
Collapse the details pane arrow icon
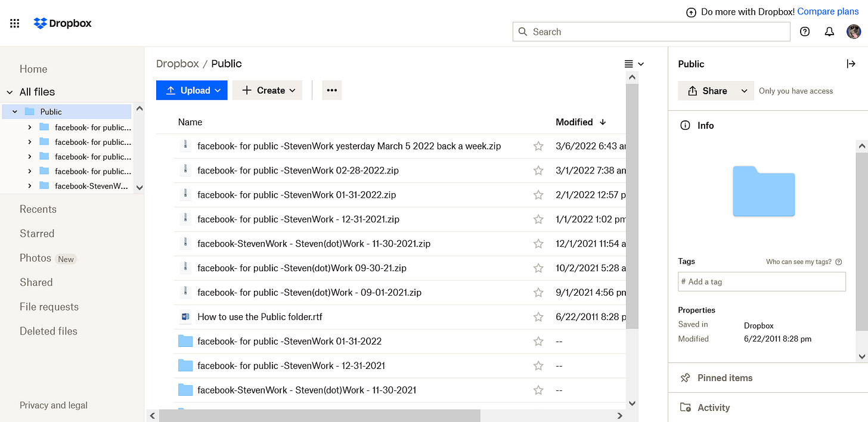pyautogui.click(x=851, y=64)
